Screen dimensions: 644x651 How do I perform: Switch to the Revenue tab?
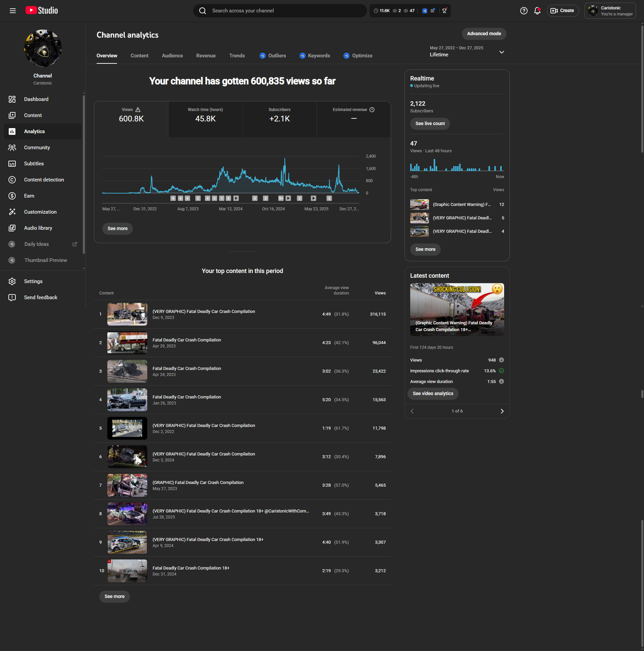pos(206,56)
